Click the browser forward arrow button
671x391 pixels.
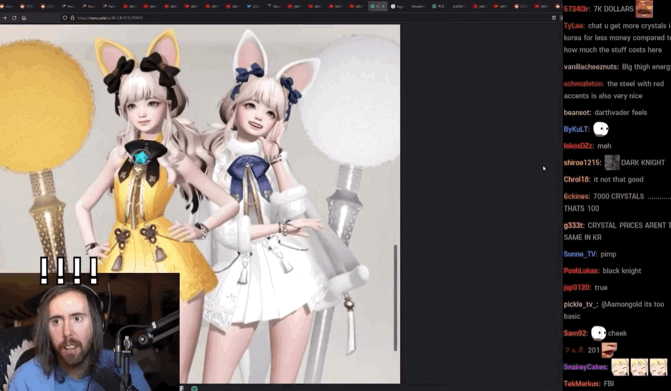[x=4, y=18]
